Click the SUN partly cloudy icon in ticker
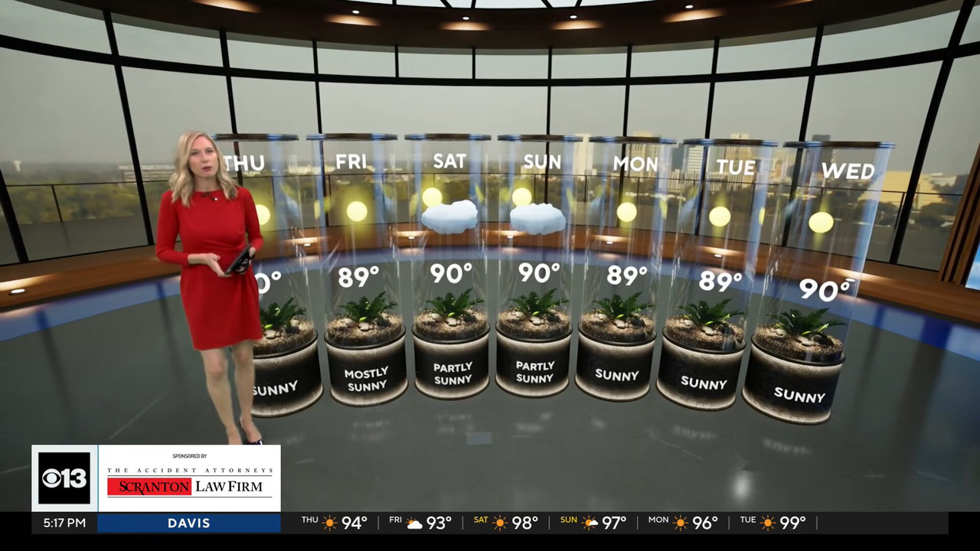This screenshot has height=551, width=980. (x=590, y=523)
